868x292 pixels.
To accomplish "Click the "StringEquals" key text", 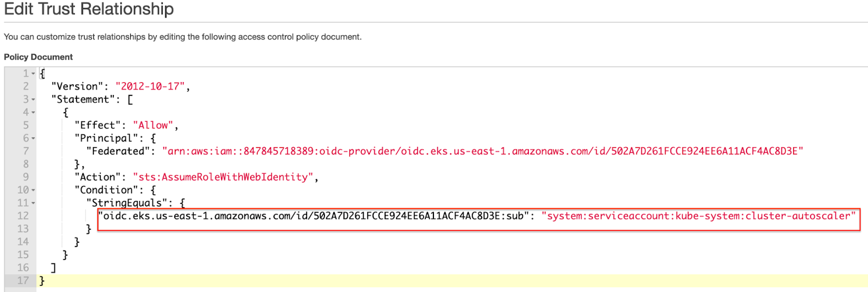I will coord(126,203).
